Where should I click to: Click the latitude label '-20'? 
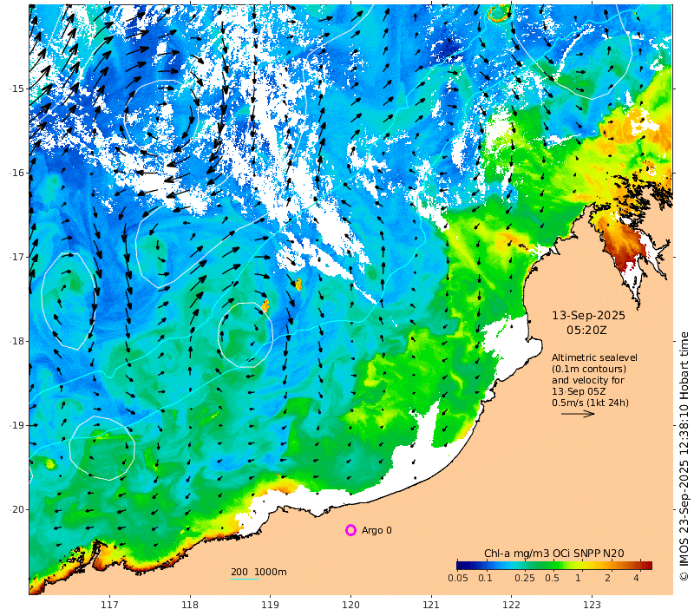[17, 509]
